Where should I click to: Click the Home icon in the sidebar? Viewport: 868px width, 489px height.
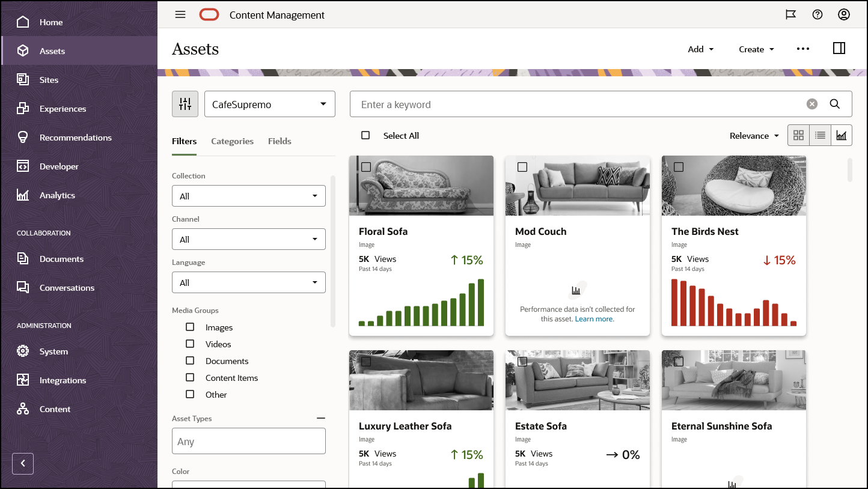coord(23,22)
